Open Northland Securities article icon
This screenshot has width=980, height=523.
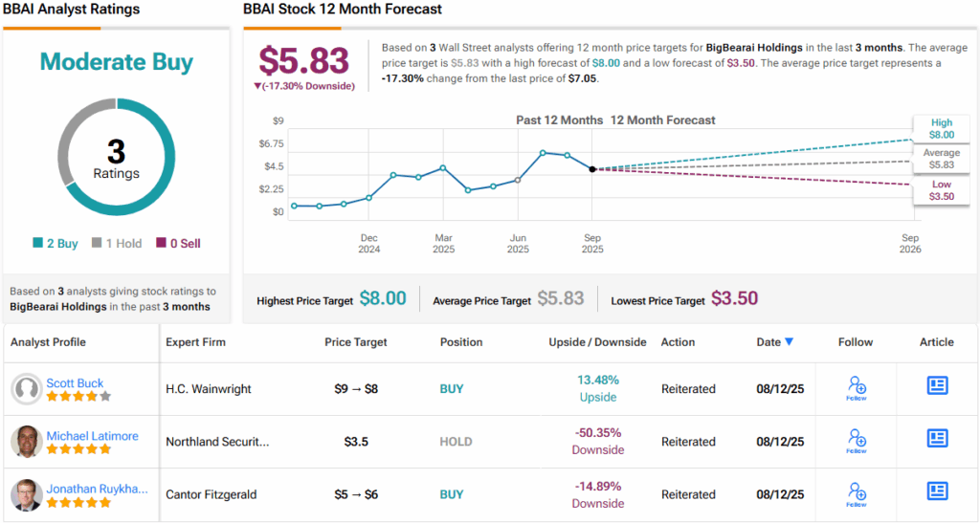click(937, 439)
